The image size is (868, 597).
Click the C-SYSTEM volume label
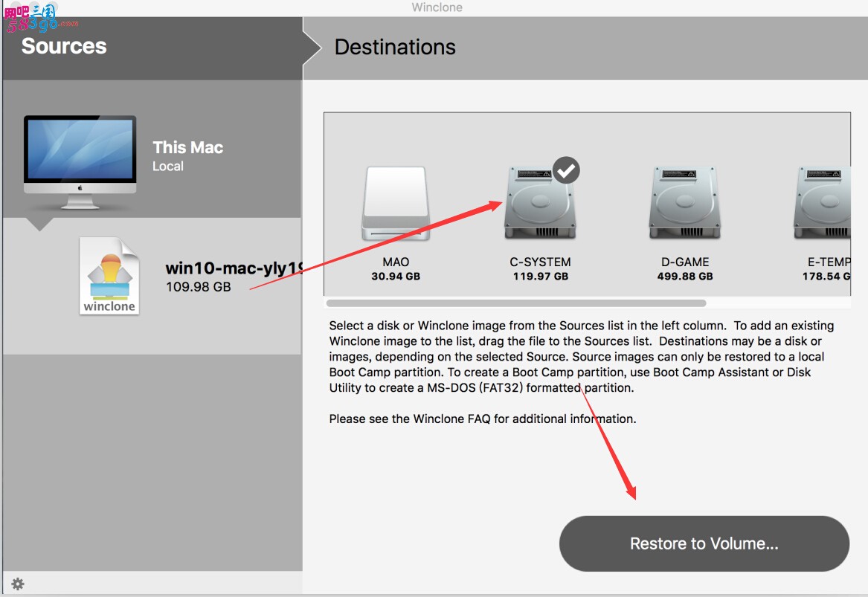tap(540, 262)
